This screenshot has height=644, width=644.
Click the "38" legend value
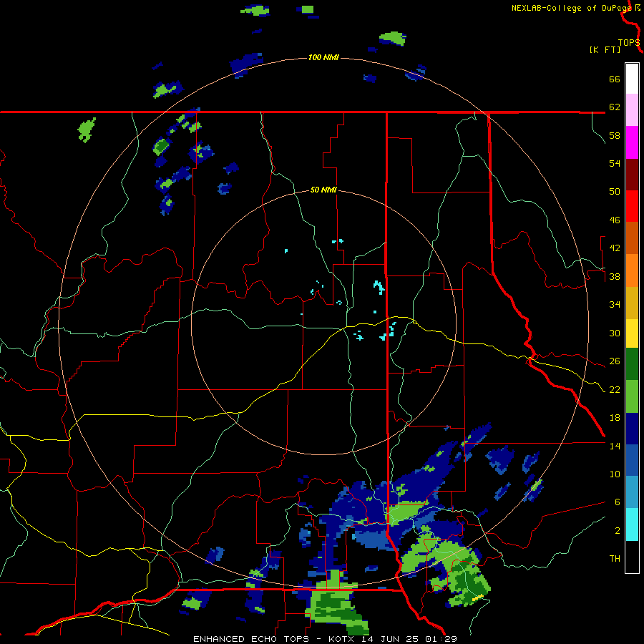pyautogui.click(x=615, y=276)
